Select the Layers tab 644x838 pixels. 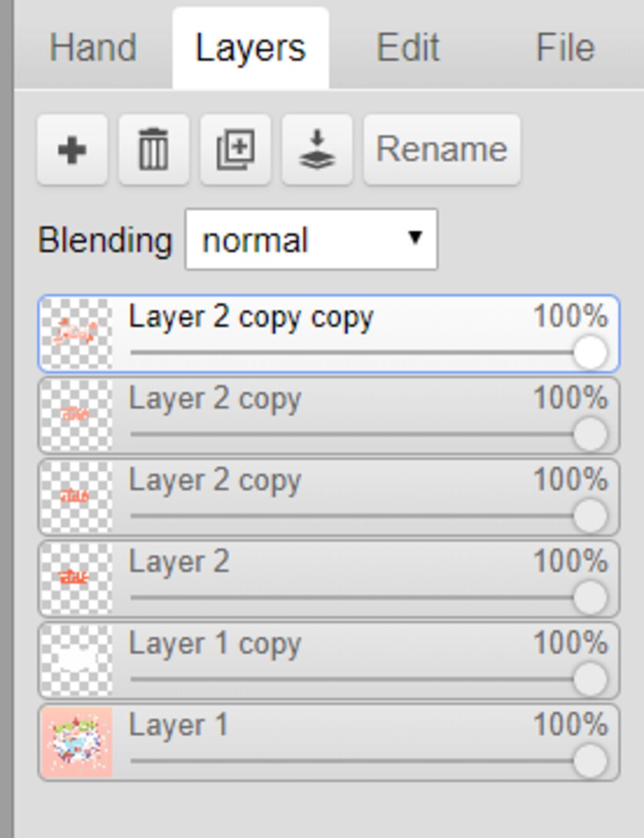[x=250, y=48]
